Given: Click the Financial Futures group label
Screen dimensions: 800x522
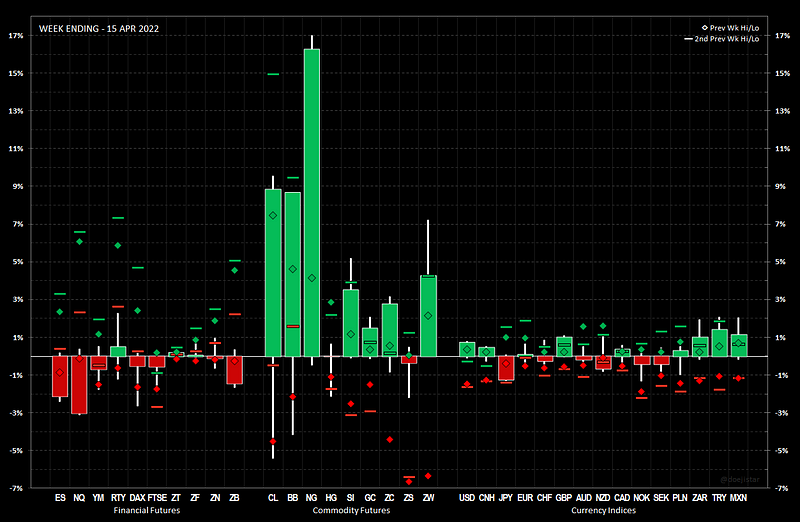Looking at the screenshot, I should (x=147, y=510).
